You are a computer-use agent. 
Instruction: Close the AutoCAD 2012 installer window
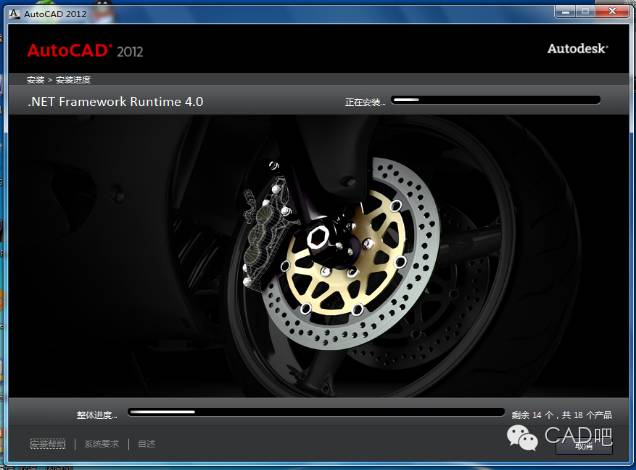(612, 12)
